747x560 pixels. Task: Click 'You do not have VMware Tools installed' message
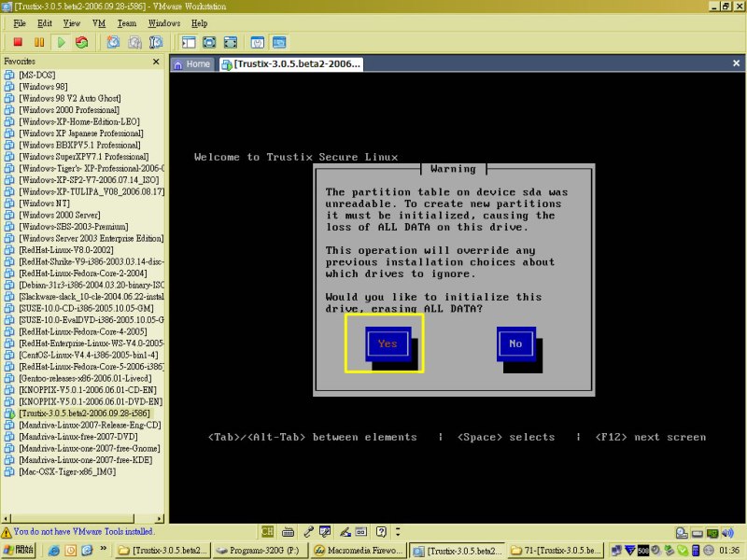84,531
